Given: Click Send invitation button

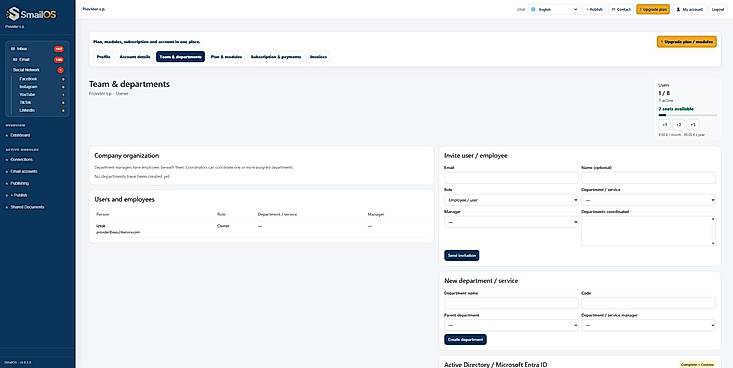Looking at the screenshot, I should point(461,256).
